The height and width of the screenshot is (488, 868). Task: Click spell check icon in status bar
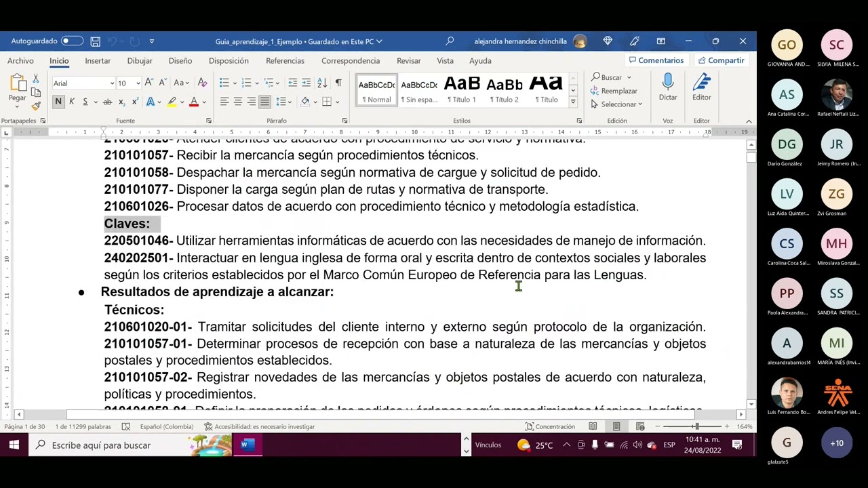click(126, 426)
